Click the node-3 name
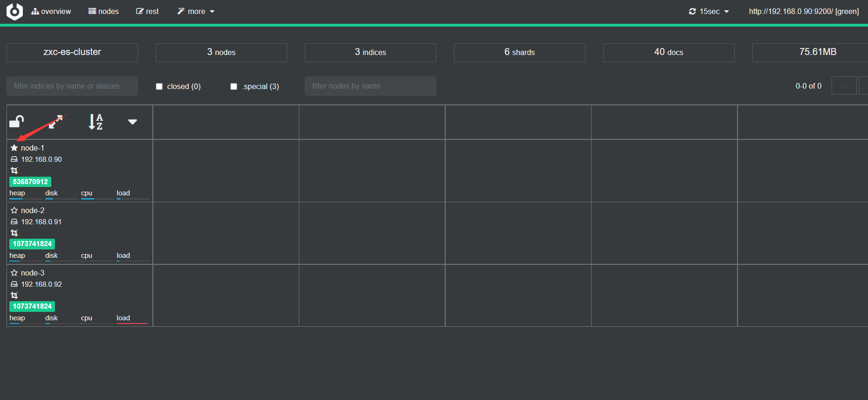This screenshot has width=868, height=400. click(33, 273)
